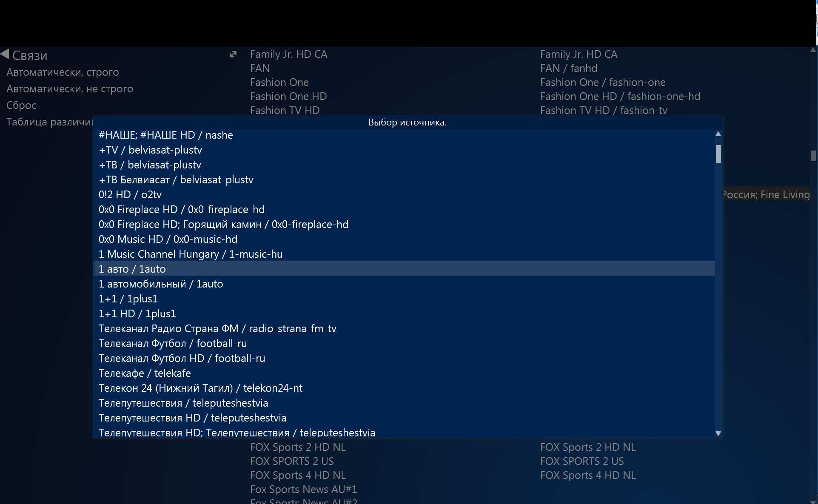Select FOX SPORTS 2 US in middle column

point(291,461)
